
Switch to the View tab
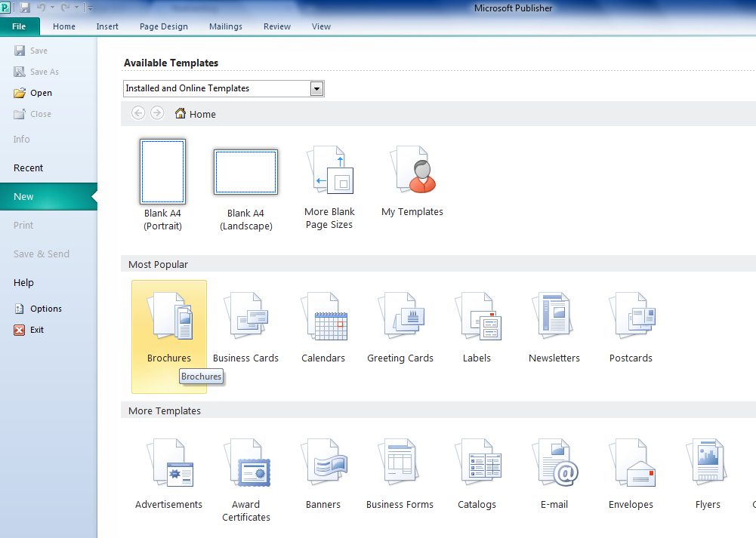[321, 26]
